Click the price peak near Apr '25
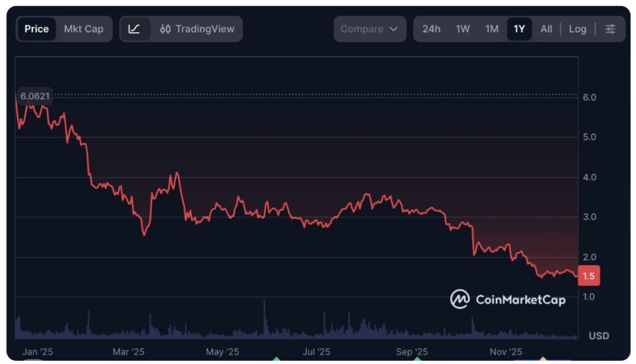The width and height of the screenshot is (636, 364). click(x=177, y=173)
